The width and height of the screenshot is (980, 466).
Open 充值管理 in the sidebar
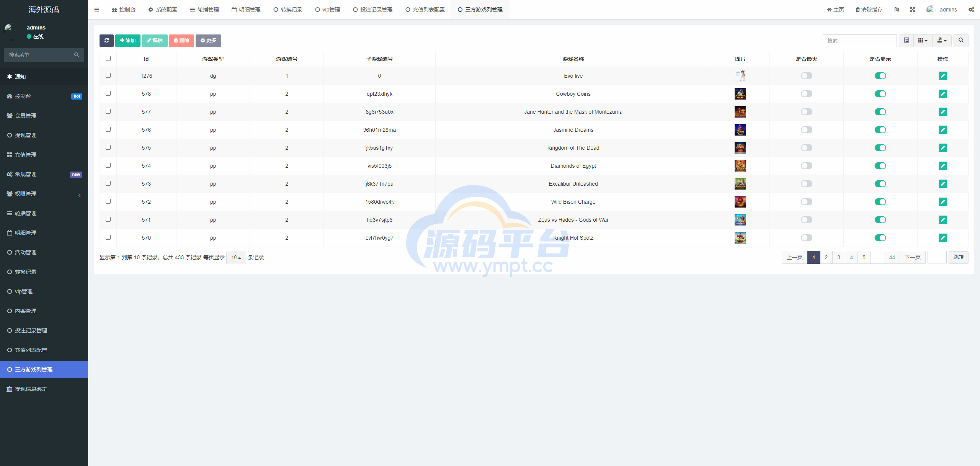[x=44, y=155]
